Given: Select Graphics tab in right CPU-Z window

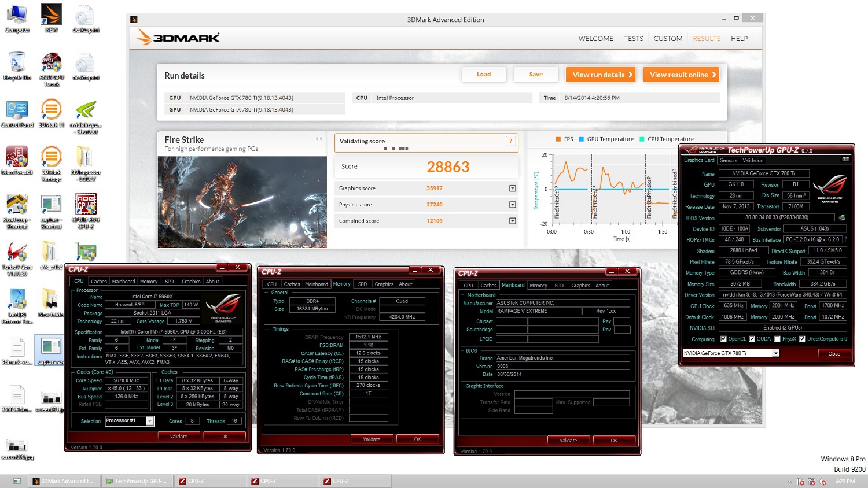Looking at the screenshot, I should pyautogui.click(x=580, y=285).
